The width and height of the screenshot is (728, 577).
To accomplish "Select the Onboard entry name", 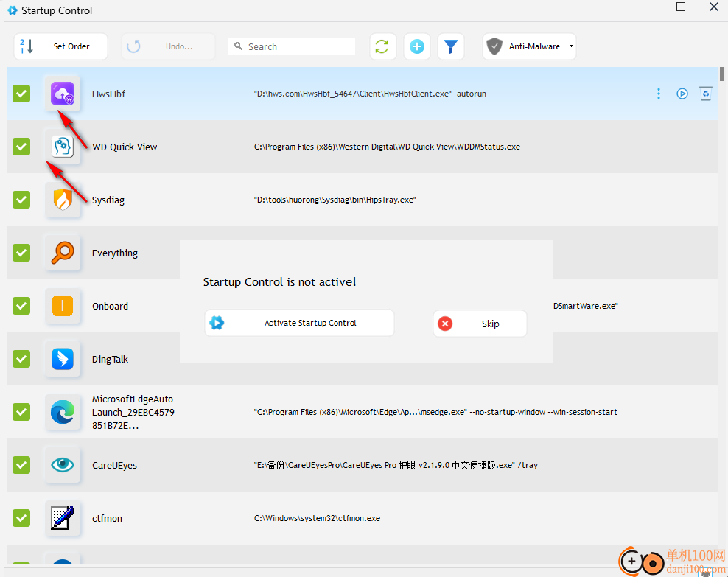I will (x=110, y=307).
